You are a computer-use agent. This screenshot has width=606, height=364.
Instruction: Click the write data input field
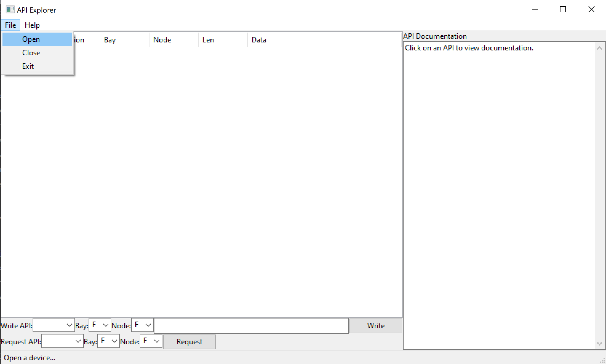[251, 326]
